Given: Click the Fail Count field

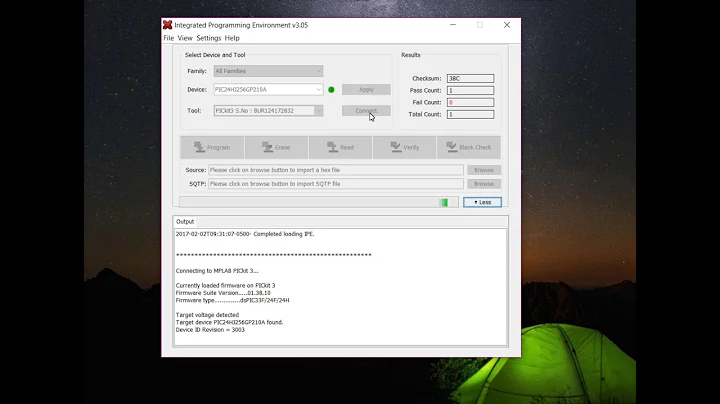Looking at the screenshot, I should click(470, 102).
